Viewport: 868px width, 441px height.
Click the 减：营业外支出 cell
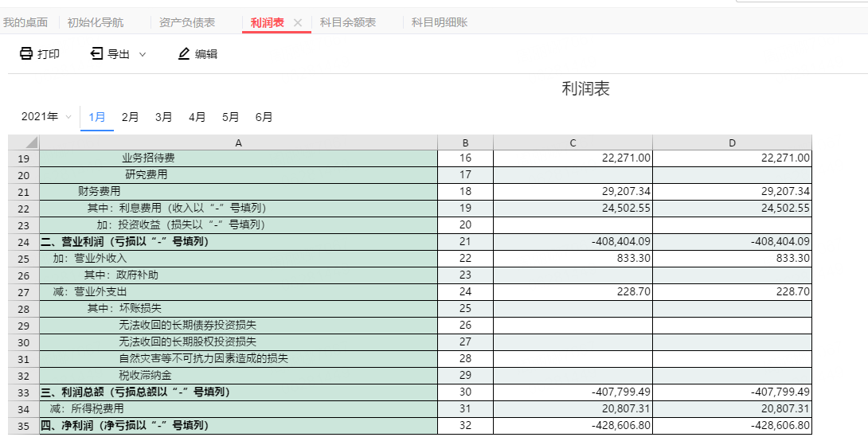(x=239, y=291)
